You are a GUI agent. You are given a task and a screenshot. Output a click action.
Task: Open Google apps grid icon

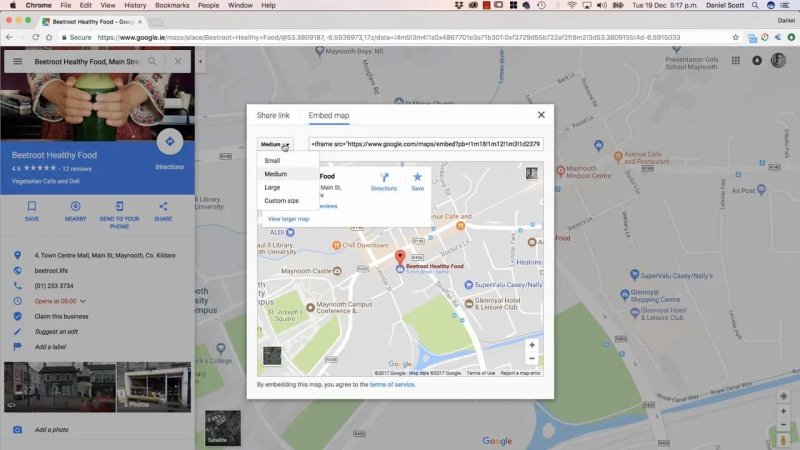736,61
